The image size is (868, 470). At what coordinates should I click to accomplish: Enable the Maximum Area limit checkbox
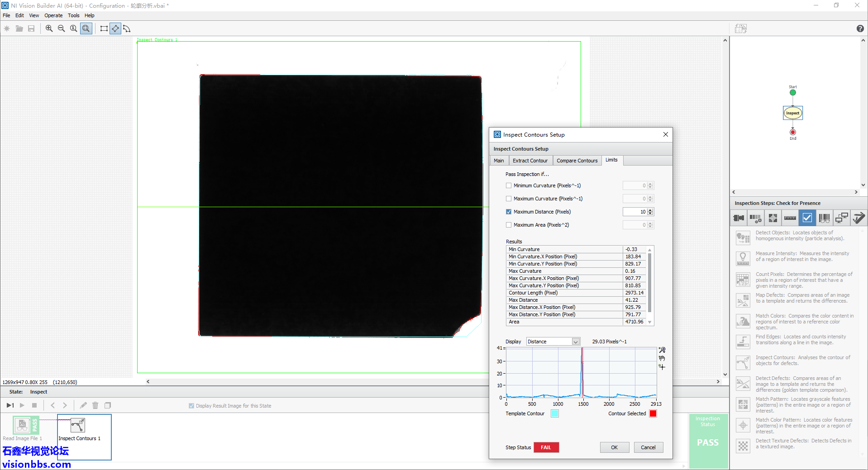pyautogui.click(x=509, y=225)
